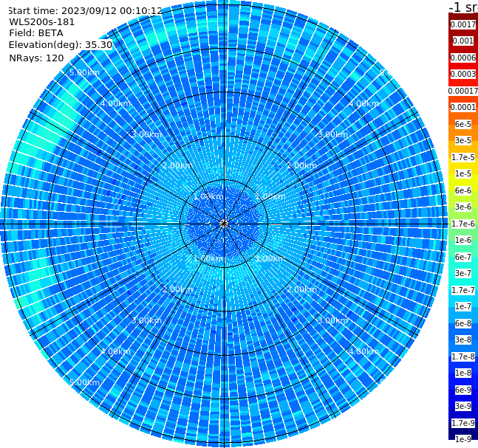This screenshot has height=448, width=478.
Task: Click the Start time 2023/09/12 text
Action: [x=85, y=10]
